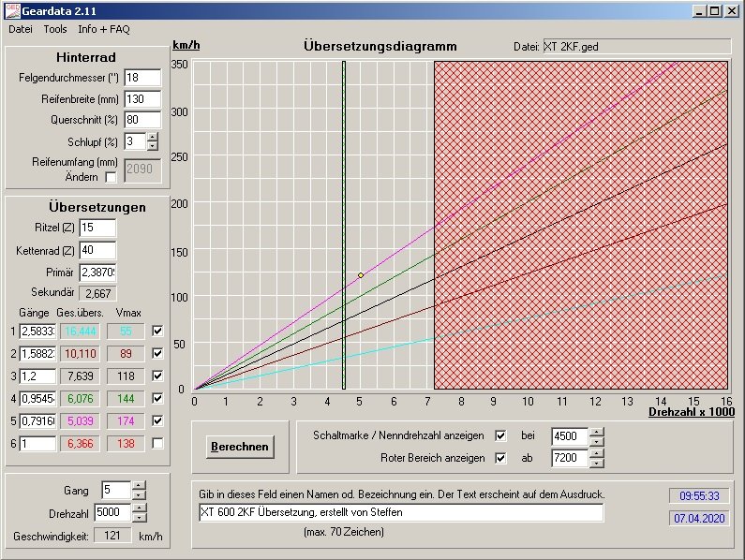Screen dimensions: 745x560
Task: Click the Felgendurchmesser input field
Action: click(x=142, y=77)
